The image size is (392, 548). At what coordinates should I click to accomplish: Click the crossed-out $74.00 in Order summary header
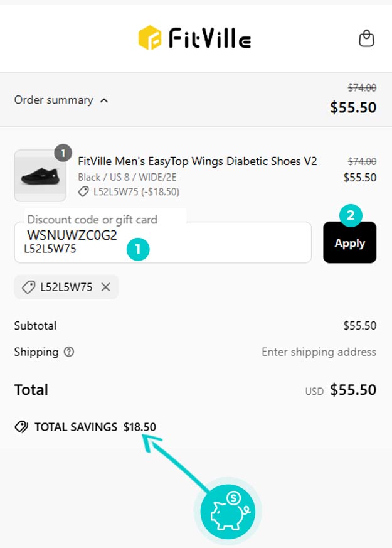[362, 88]
